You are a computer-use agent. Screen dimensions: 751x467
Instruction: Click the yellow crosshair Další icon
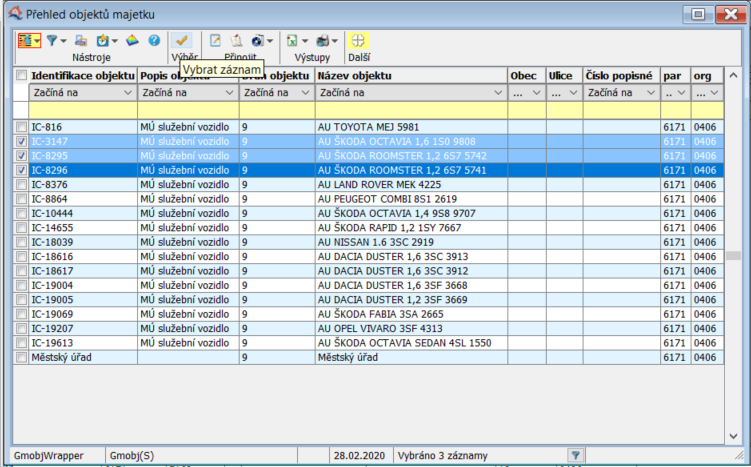[x=358, y=41]
